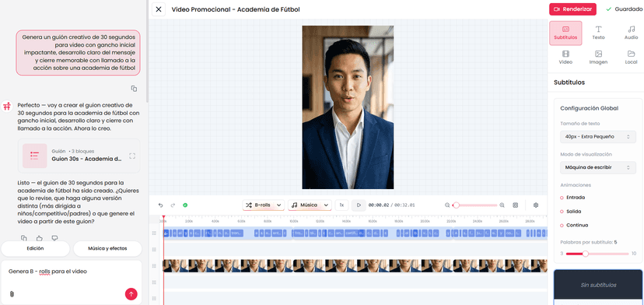Click the project title text

[x=236, y=9]
